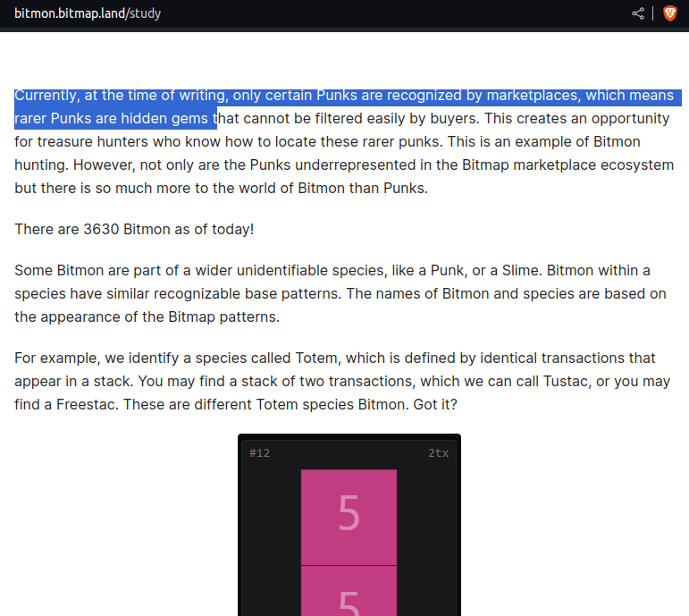Click the #12 block label
689x616 pixels.
click(260, 453)
